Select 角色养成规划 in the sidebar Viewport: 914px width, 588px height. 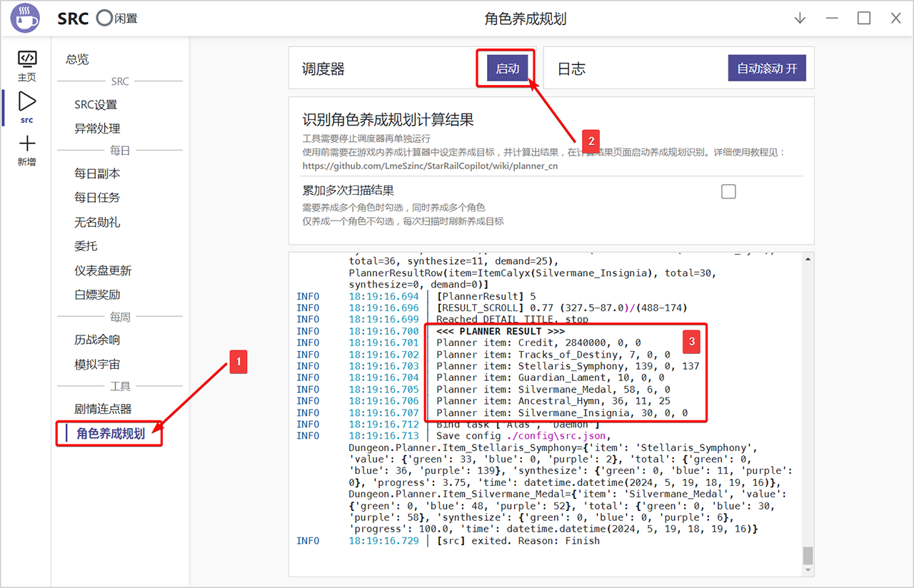pyautogui.click(x=111, y=433)
